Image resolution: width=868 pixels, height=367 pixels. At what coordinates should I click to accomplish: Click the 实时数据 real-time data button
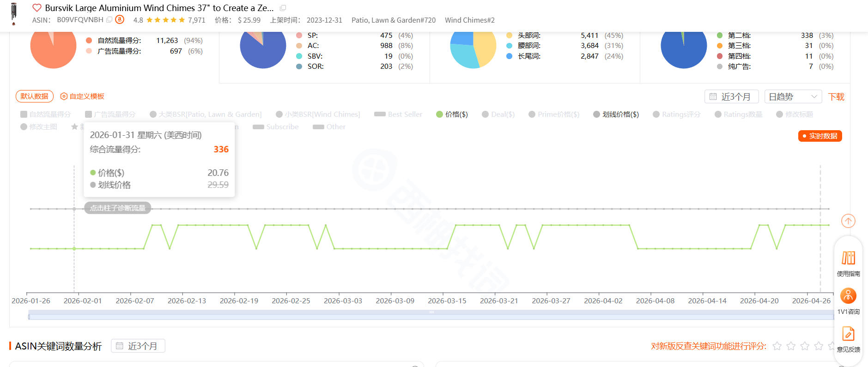tap(820, 136)
